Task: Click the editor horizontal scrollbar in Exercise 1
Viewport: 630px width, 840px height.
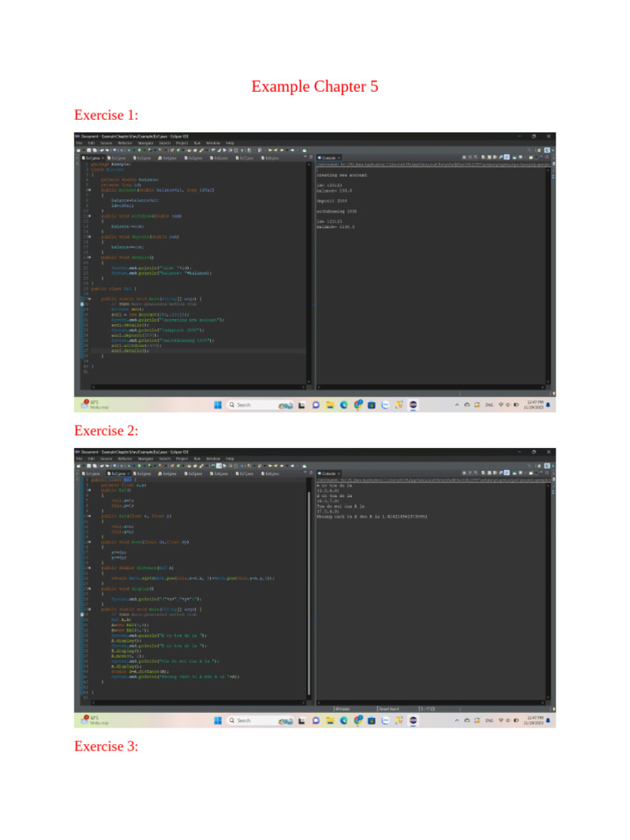Action: coord(195,386)
